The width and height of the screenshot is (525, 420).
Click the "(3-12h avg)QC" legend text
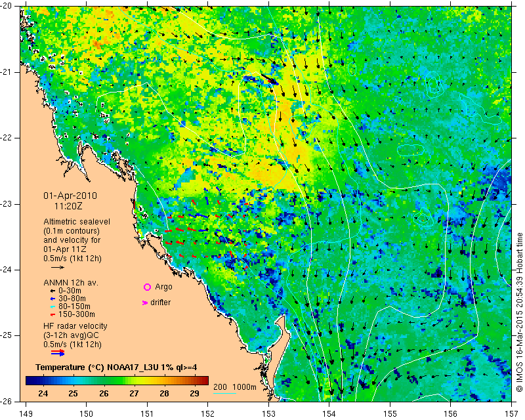click(71, 335)
